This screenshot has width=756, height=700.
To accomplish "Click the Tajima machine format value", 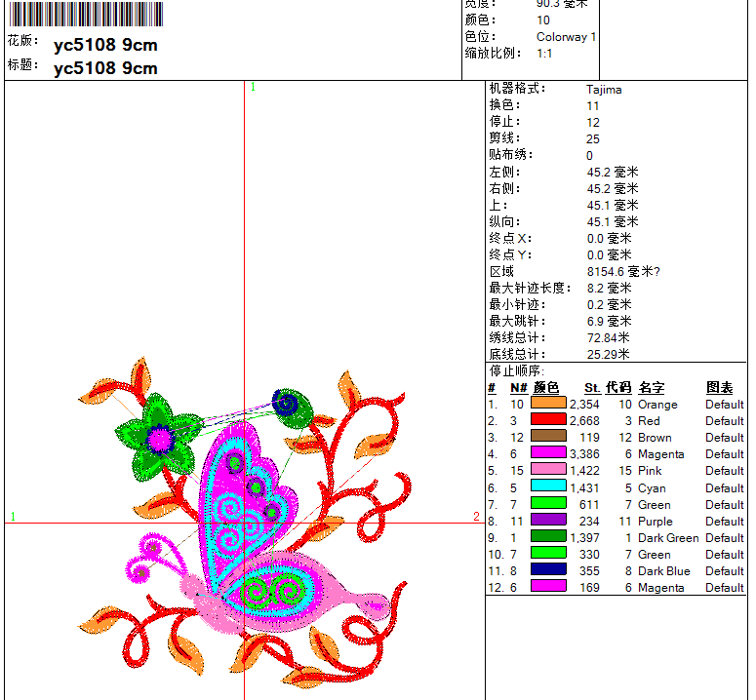I will [604, 90].
